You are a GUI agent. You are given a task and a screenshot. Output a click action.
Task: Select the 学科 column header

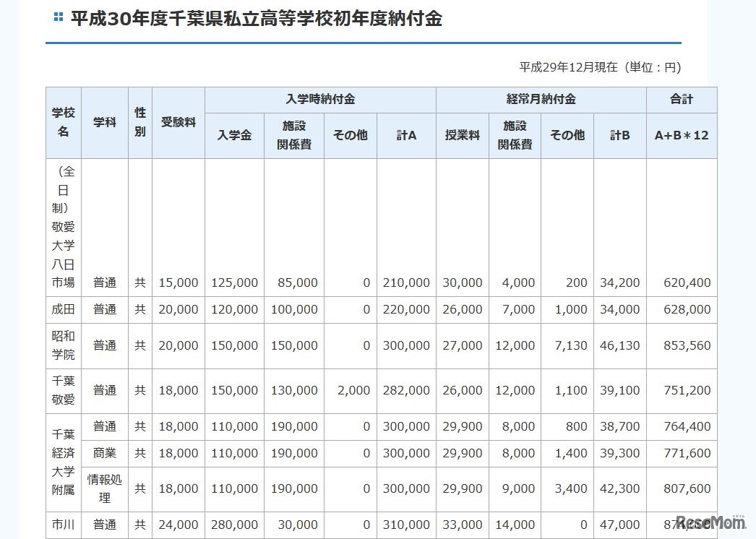point(105,122)
